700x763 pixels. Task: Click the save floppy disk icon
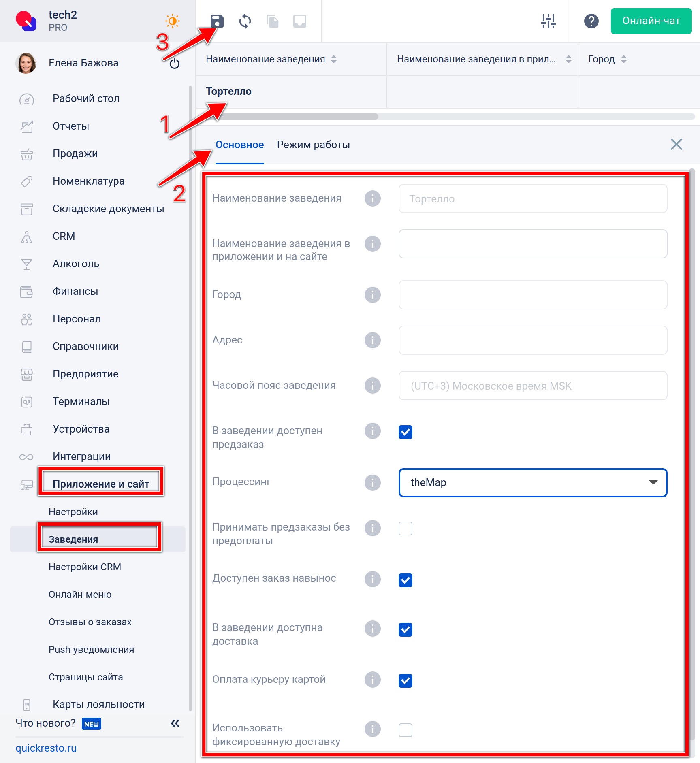(x=217, y=21)
